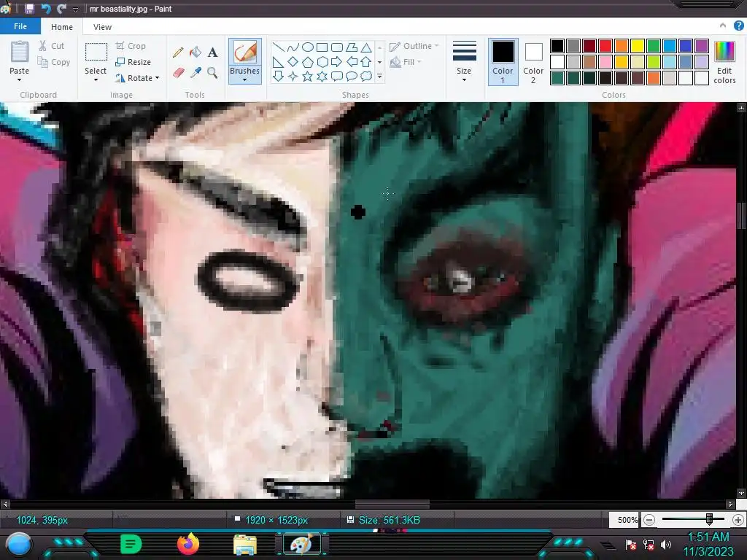Switch to the View tab

[102, 27]
